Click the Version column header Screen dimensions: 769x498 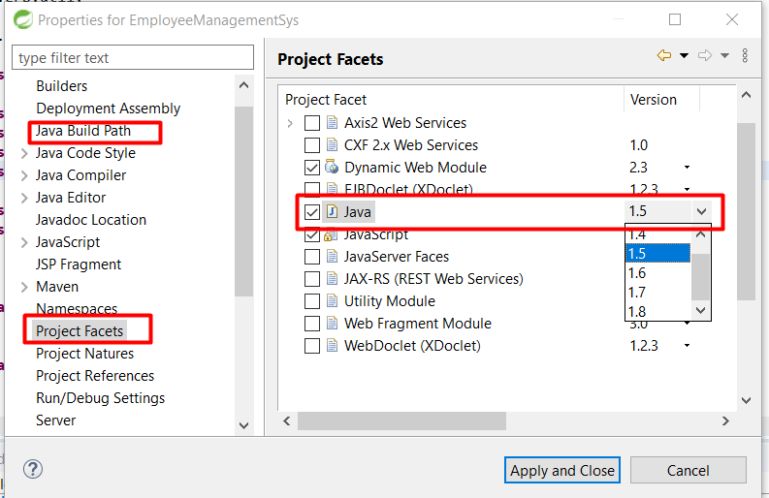(x=653, y=100)
